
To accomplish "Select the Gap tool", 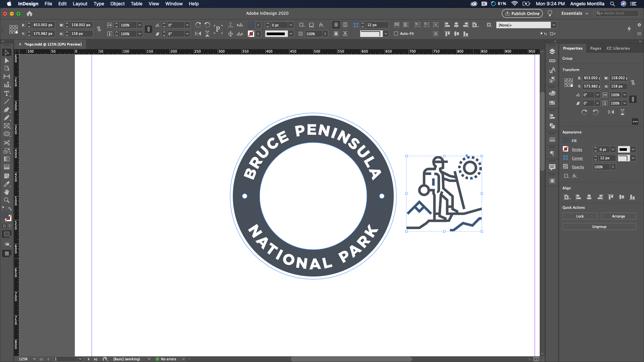I will 6,77.
